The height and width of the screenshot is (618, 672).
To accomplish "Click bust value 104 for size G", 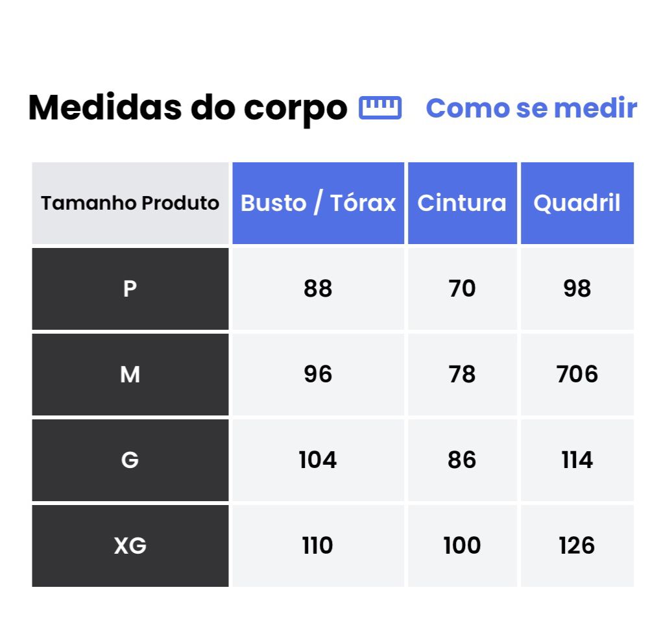I will 318,460.
